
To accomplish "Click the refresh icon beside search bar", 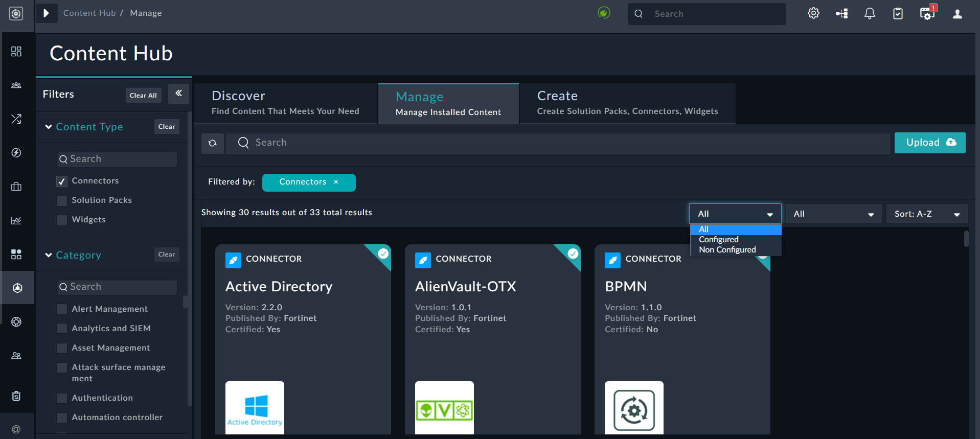I will click(213, 143).
